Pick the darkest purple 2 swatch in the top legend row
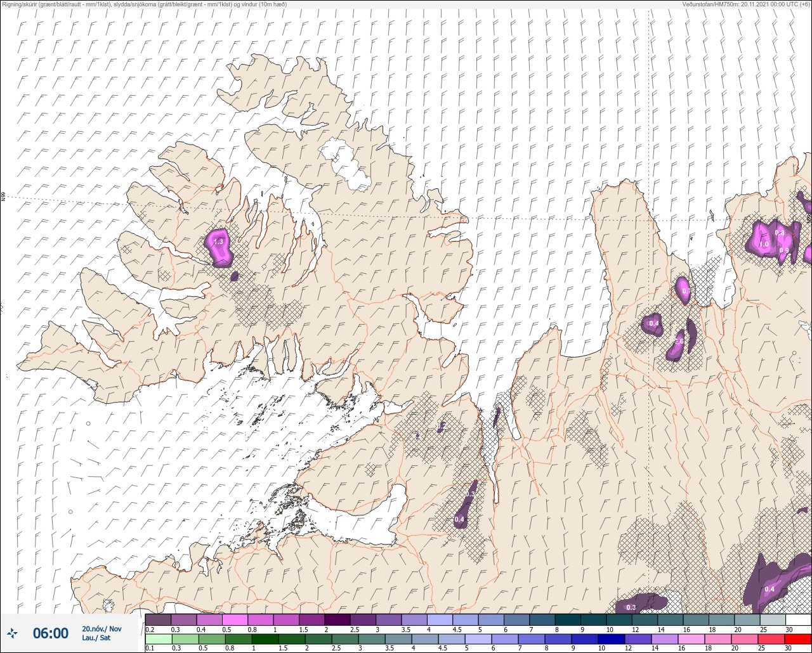Image resolution: width=812 pixels, height=653 pixels. (337, 619)
